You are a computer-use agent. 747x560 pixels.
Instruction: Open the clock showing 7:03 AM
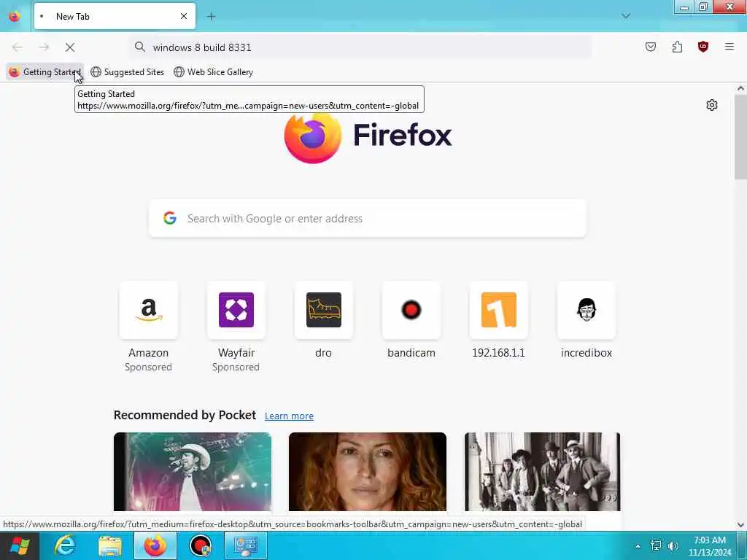click(710, 546)
